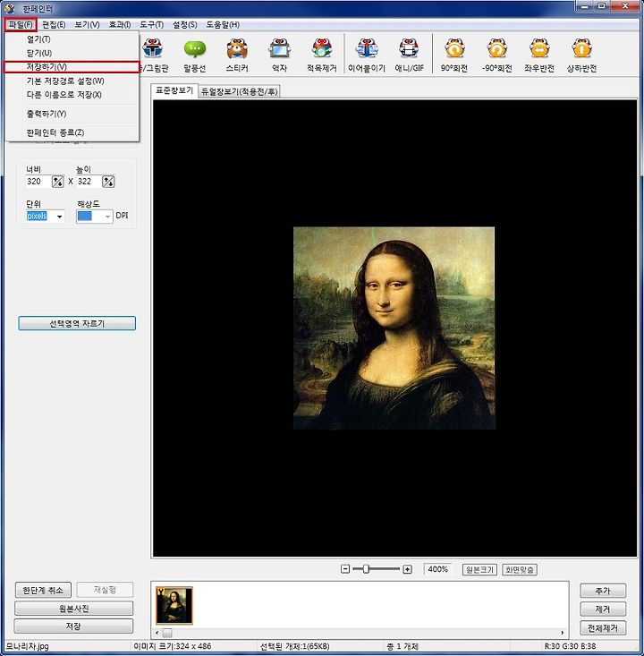Click the 저장 save button
Screen dimensions: 644x656
coord(73,626)
